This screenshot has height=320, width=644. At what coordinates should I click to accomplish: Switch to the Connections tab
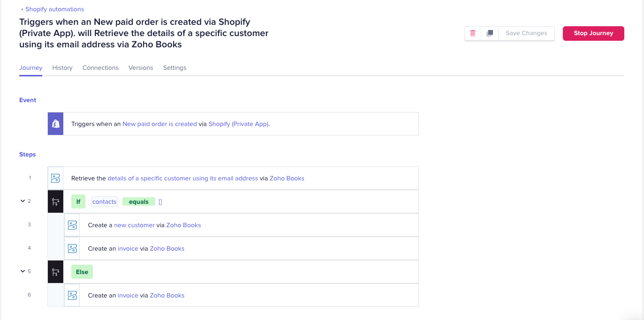100,67
